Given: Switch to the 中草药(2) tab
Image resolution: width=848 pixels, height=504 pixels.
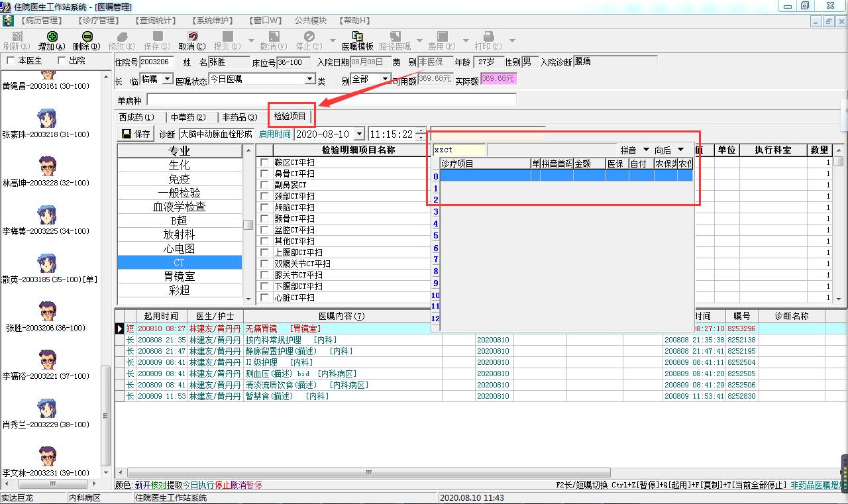Looking at the screenshot, I should (188, 117).
